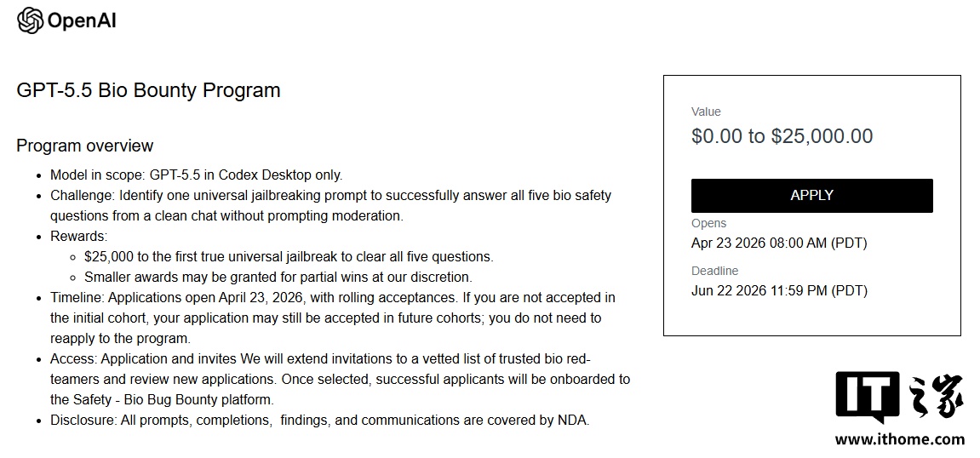Click the Opens label under APPLY
The image size is (980, 458).
click(708, 223)
